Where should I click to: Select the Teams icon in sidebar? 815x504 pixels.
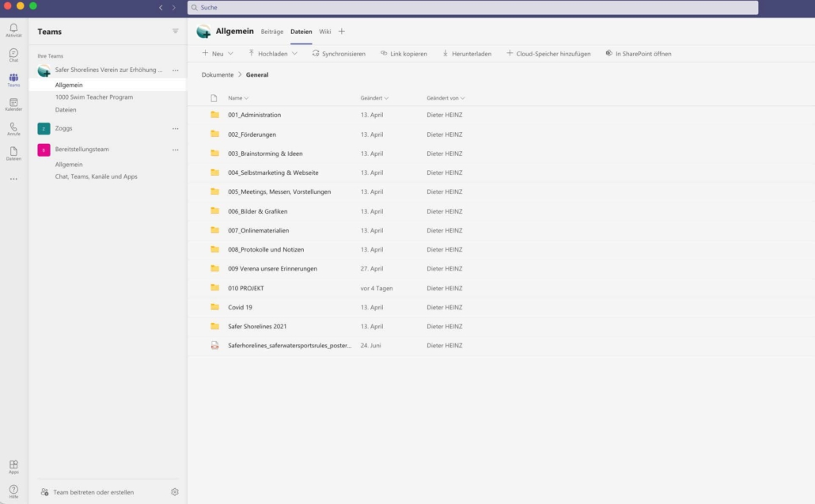pyautogui.click(x=13, y=79)
